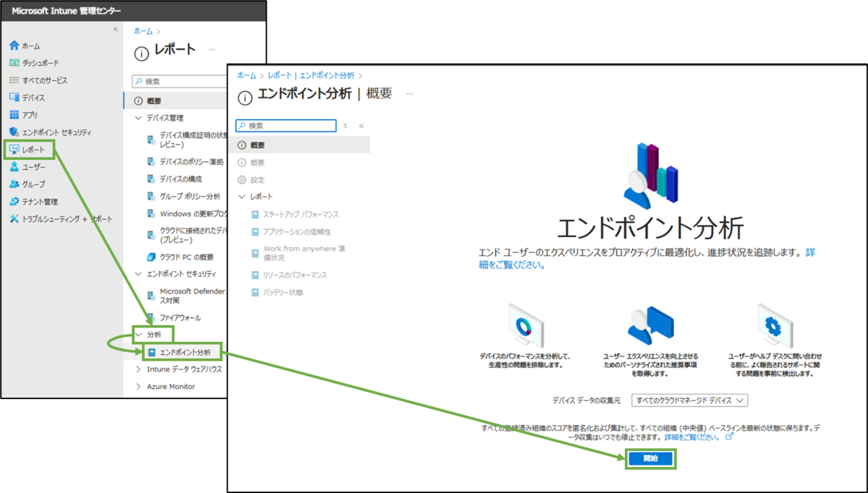This screenshot has height=493, width=868.
Task: Expand the Intune データ ウェアハウス section
Action: [x=139, y=369]
